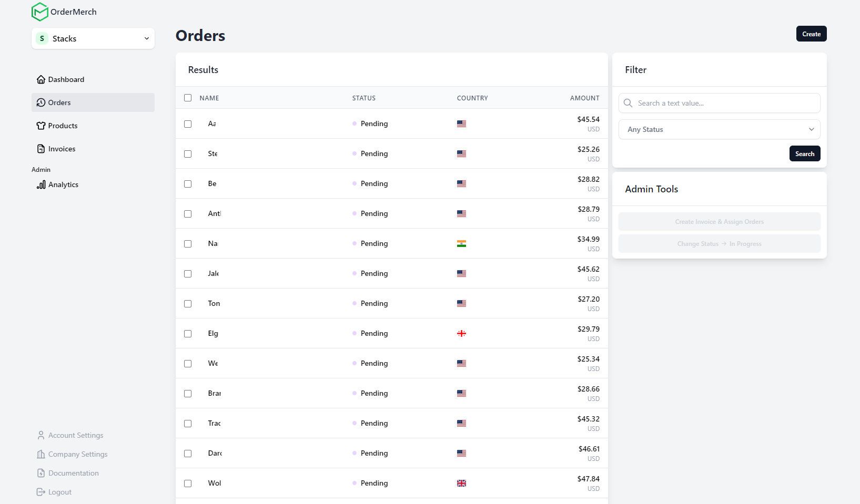Click the Search button in Filter
The width and height of the screenshot is (860, 504).
[804, 153]
